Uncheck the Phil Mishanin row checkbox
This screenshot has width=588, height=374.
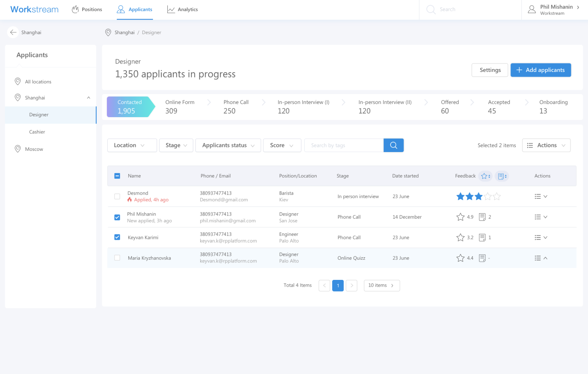(117, 217)
